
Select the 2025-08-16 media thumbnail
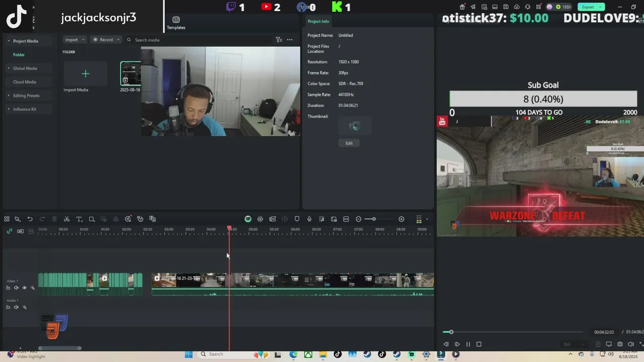(x=130, y=73)
